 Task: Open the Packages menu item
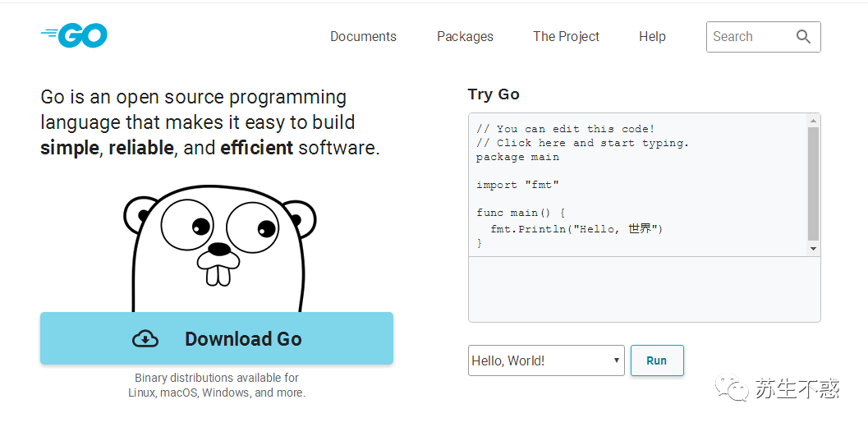click(465, 37)
